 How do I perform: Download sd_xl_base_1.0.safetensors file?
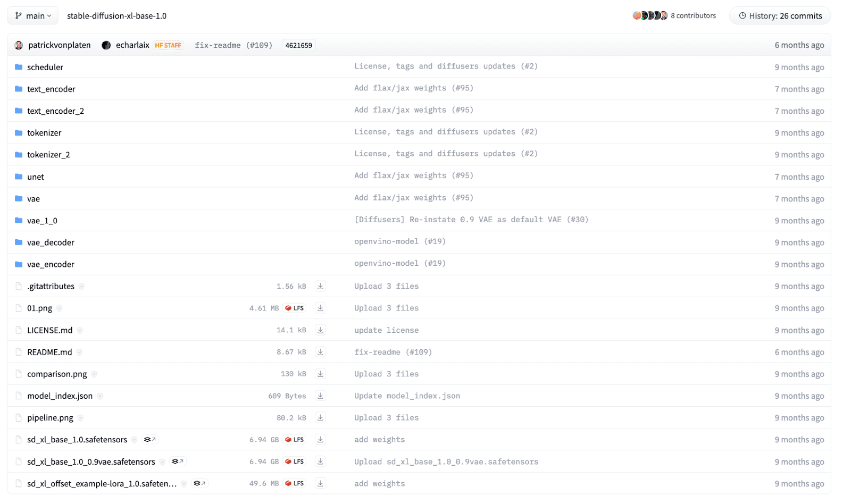[x=320, y=440]
